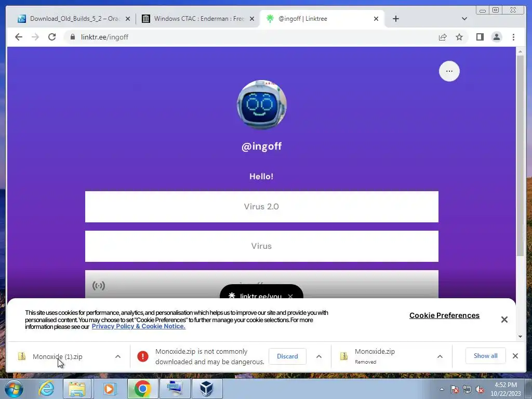532x399 pixels.
Task: Open a new browser tab
Action: (395, 19)
